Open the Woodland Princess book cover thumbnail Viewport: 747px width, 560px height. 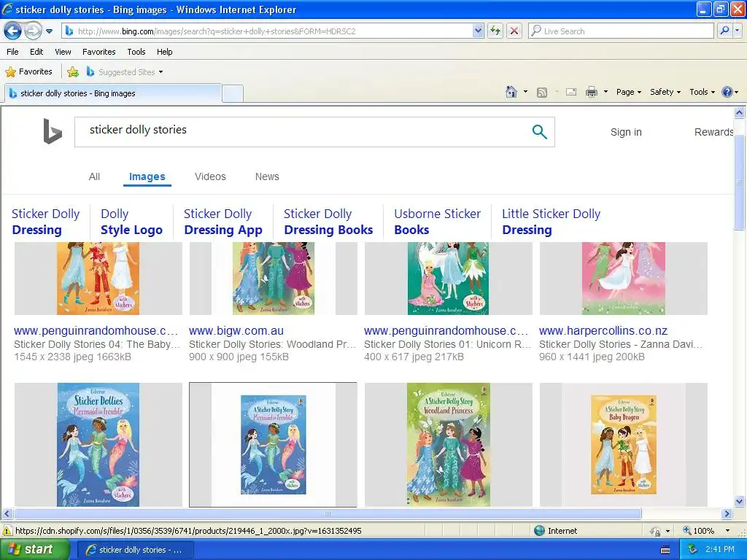pyautogui.click(x=449, y=444)
